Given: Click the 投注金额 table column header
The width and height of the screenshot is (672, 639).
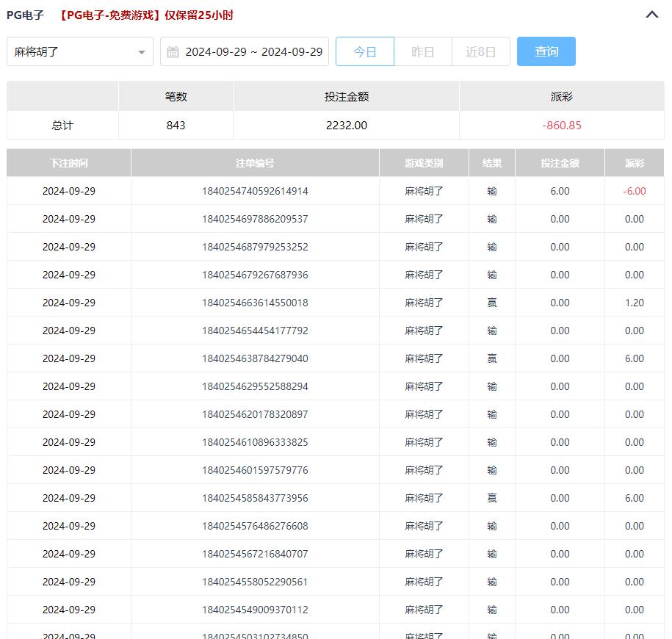Looking at the screenshot, I should (560, 163).
